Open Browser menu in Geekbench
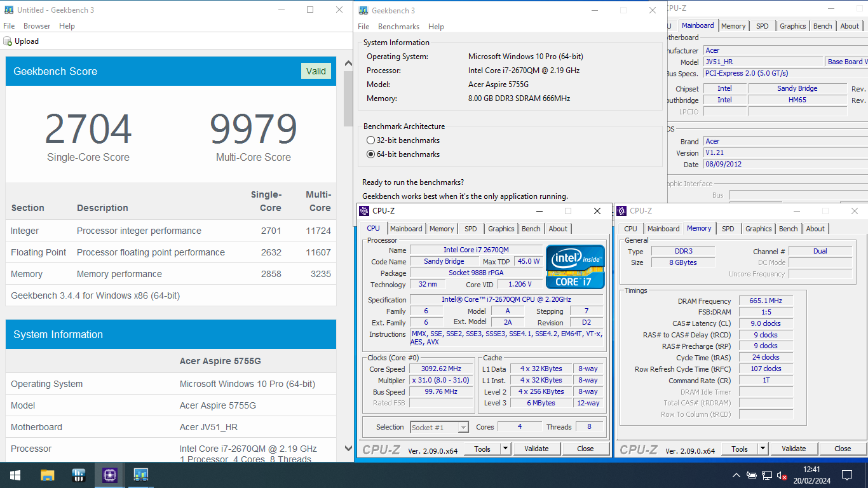The width and height of the screenshot is (868, 488). click(x=37, y=26)
